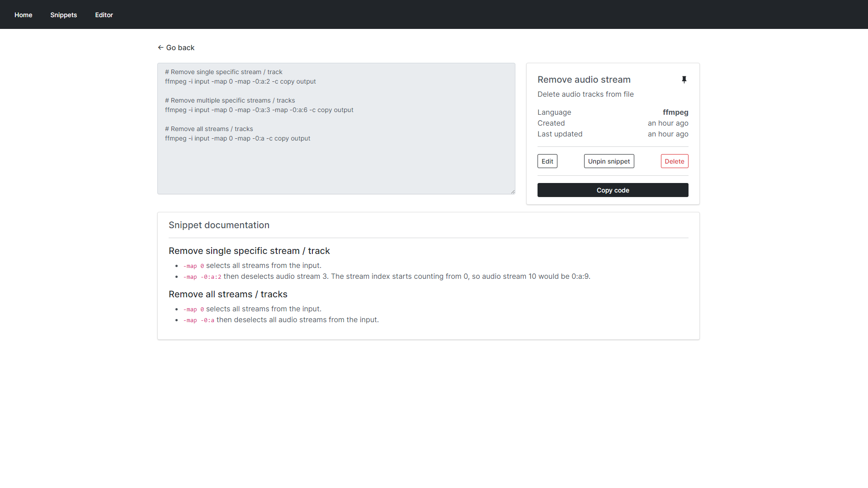This screenshot has width=868, height=488.
Task: Open the Editor navigation link
Action: click(104, 15)
